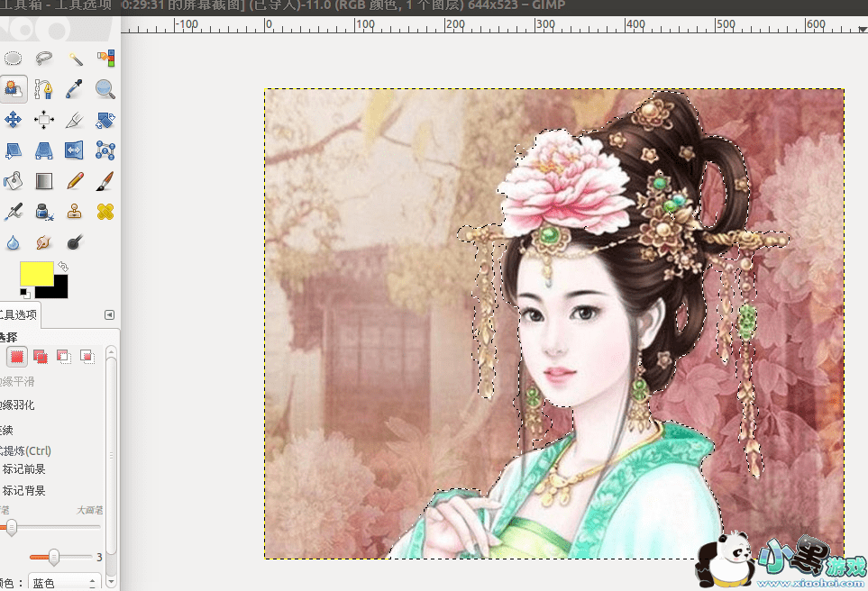This screenshot has width=868, height=591.
Task: Set selection mode to subtract from selection
Action: click(64, 357)
